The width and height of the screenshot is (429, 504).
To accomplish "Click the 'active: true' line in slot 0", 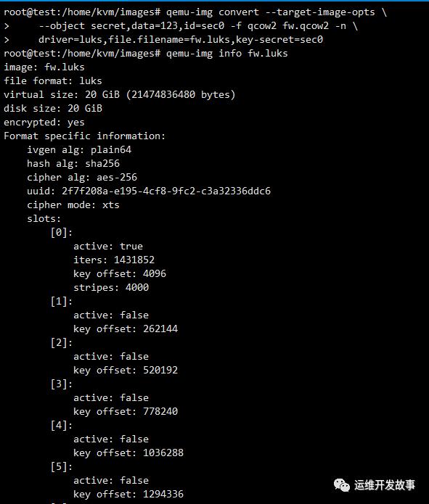I will [108, 247].
